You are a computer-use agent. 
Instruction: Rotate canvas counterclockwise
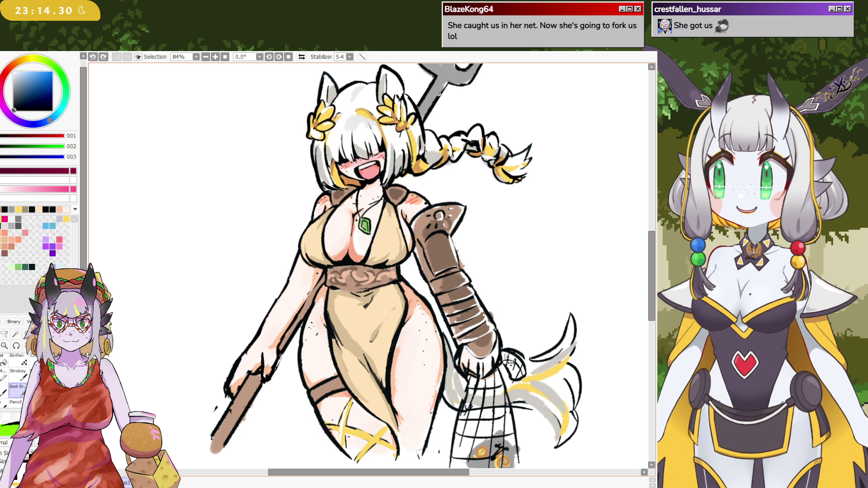point(269,57)
